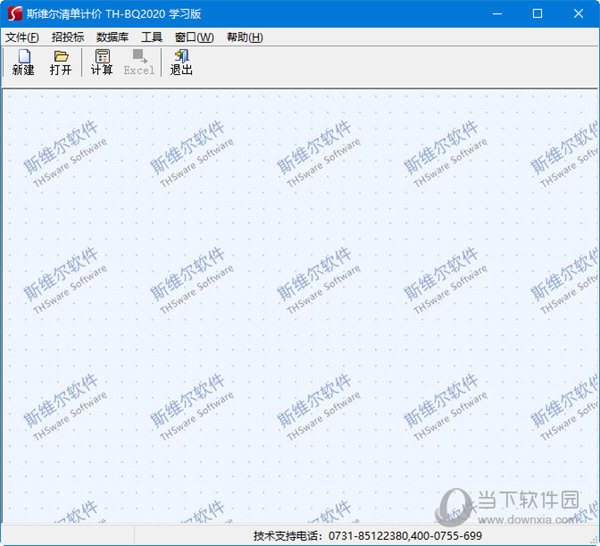Exit via the 退出 toolbar icon
The image size is (600, 546).
(x=181, y=62)
